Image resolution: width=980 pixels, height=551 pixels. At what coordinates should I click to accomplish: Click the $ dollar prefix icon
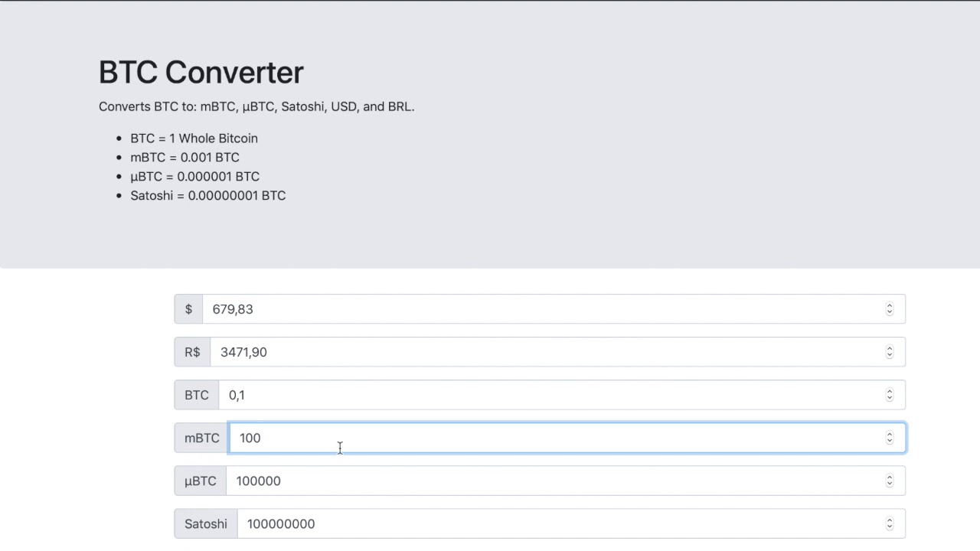(x=188, y=309)
